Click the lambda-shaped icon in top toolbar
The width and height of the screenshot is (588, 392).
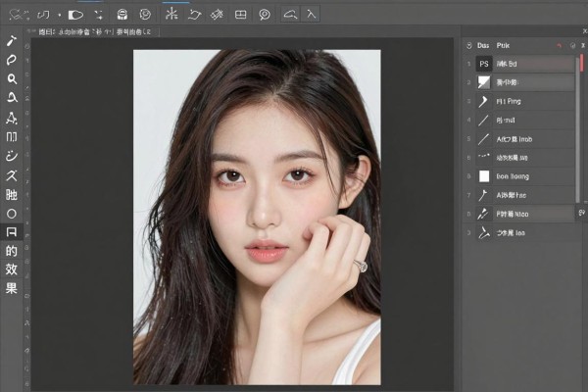click(x=311, y=15)
